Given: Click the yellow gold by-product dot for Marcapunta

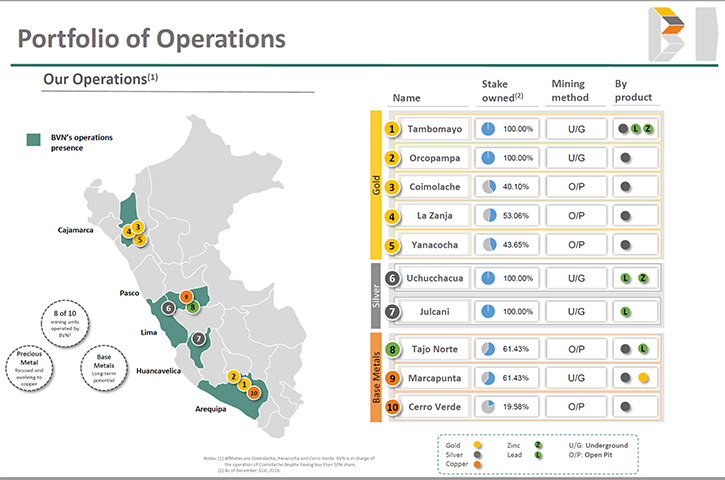Looking at the screenshot, I should point(643,378).
